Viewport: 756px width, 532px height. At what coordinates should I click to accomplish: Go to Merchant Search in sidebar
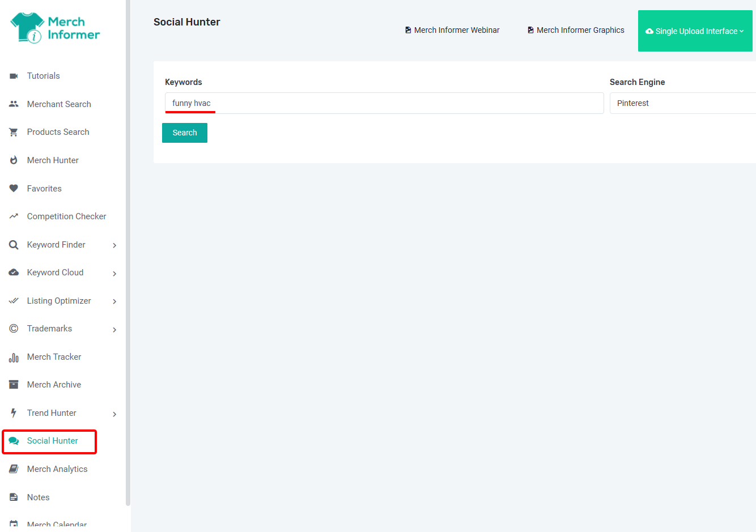point(59,104)
